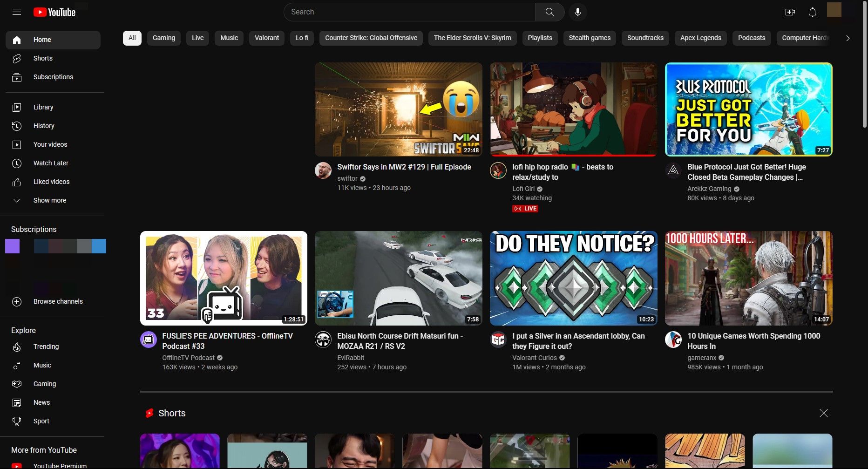
Task: Select the All filter chip
Action: (x=132, y=38)
